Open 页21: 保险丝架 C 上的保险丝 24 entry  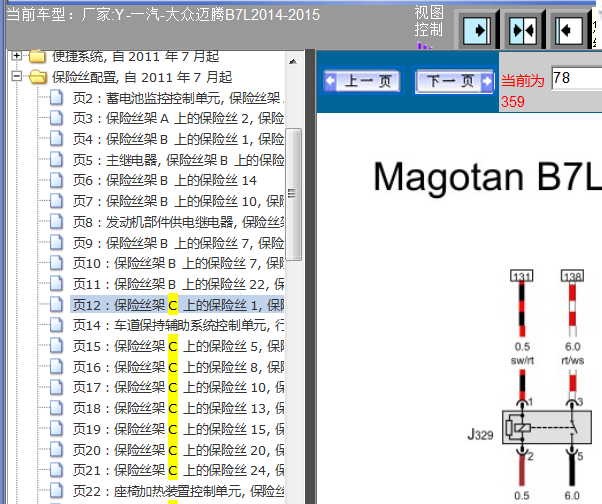[x=179, y=471]
